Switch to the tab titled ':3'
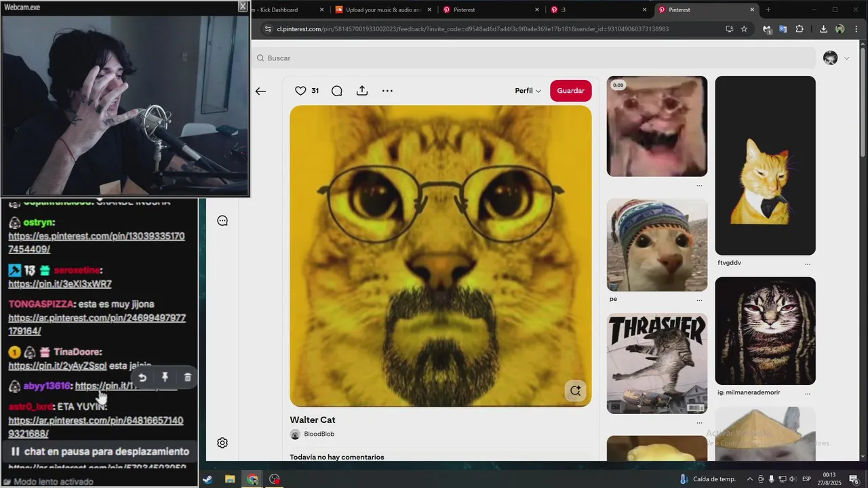This screenshot has width=868, height=488. click(x=597, y=9)
